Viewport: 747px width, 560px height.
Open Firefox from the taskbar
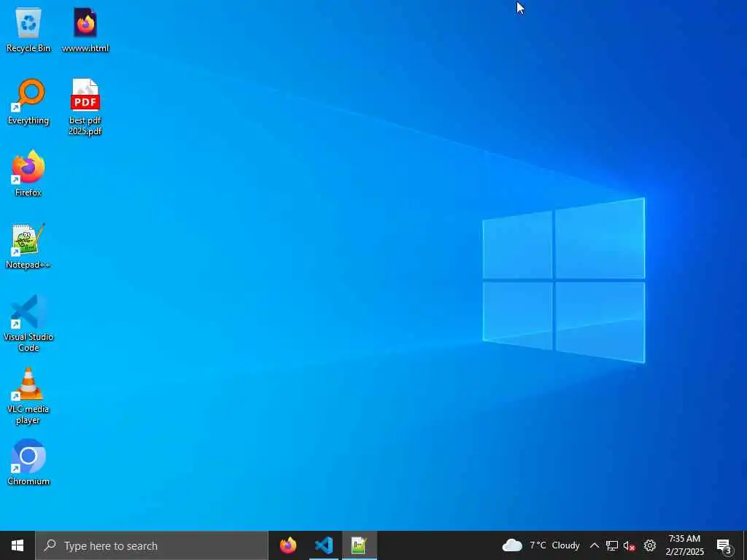[287, 545]
